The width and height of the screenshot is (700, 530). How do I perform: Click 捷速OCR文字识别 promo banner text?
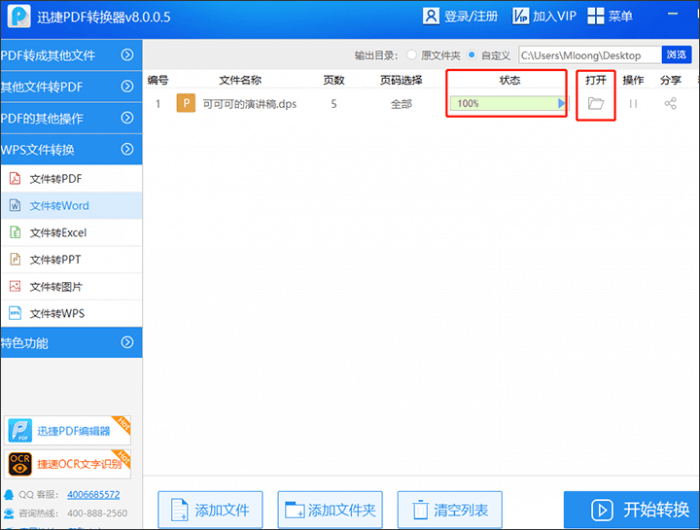tap(79, 464)
